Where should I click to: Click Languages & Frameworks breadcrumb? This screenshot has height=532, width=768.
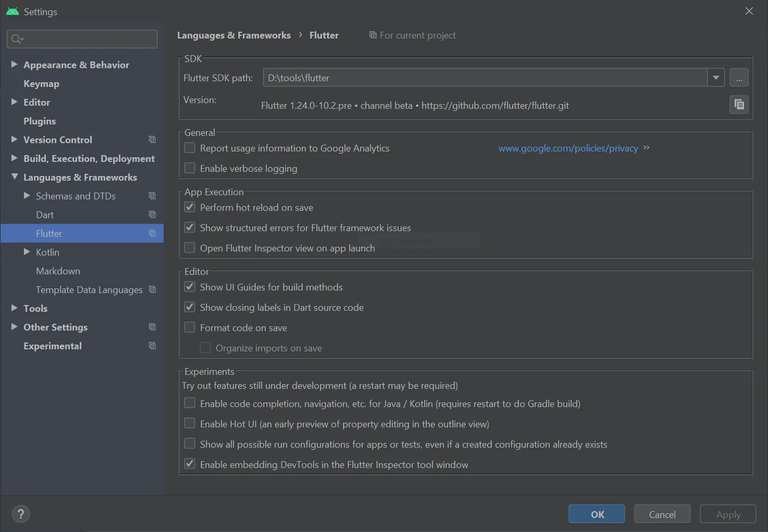tap(234, 35)
